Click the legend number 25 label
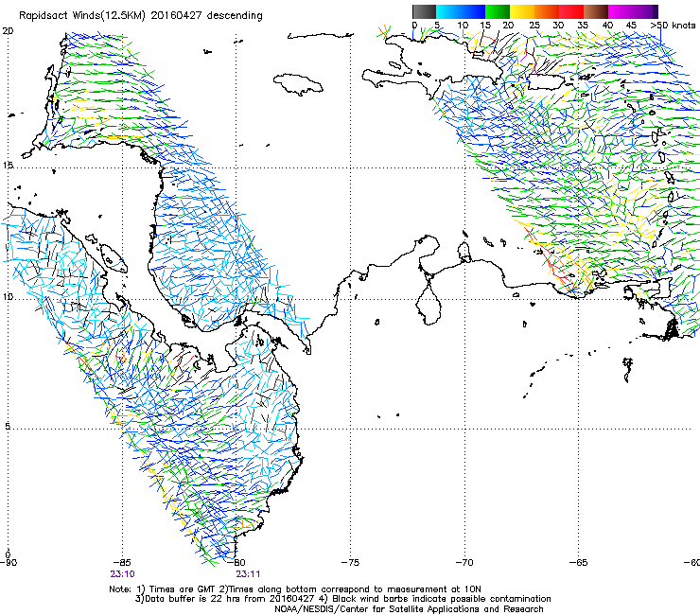700x615 pixels. 534,26
